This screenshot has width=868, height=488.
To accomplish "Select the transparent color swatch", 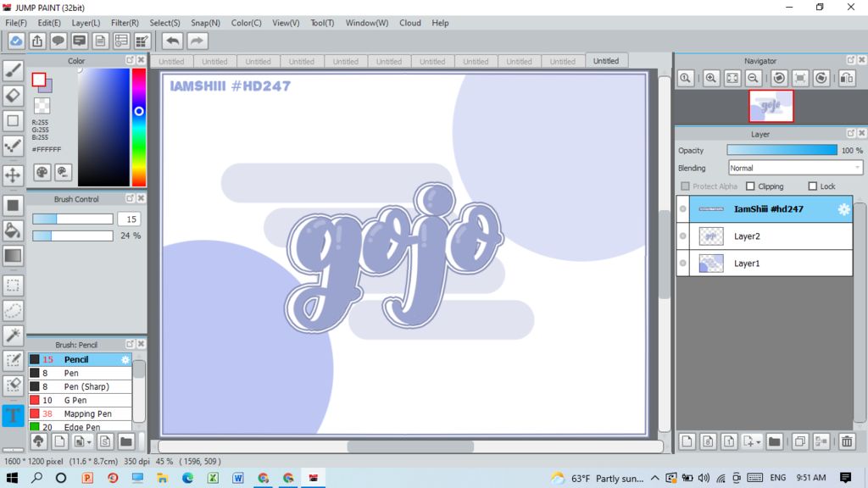I will (42, 105).
